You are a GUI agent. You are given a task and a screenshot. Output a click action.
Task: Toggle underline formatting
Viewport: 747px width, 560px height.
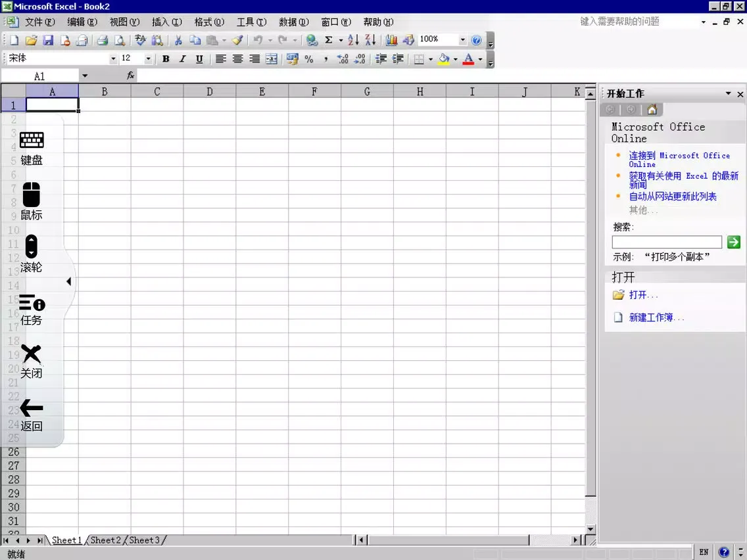pyautogui.click(x=200, y=59)
